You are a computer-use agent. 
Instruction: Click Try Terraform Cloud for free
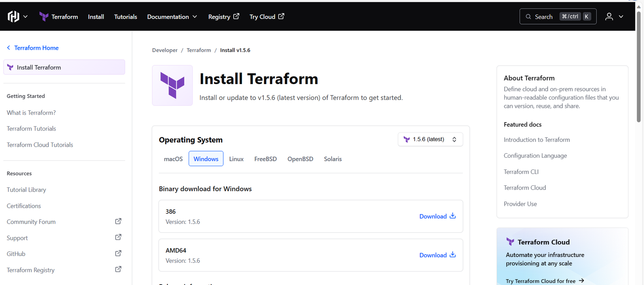pos(545,281)
